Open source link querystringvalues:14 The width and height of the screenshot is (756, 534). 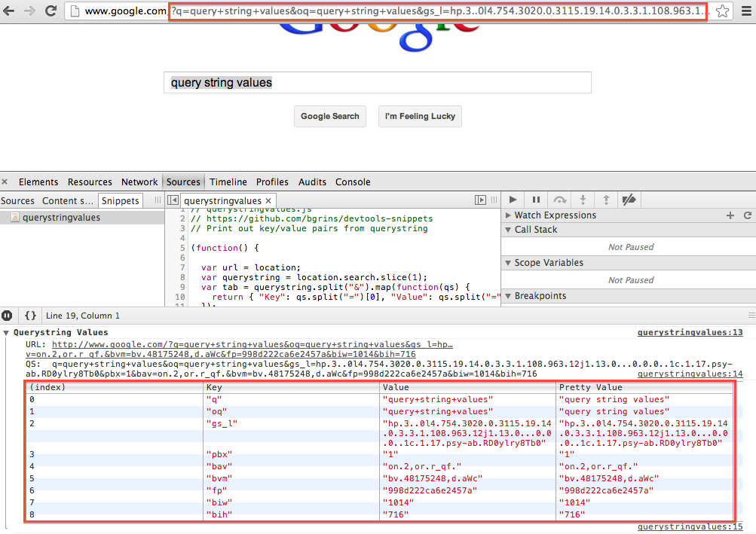[x=690, y=374]
